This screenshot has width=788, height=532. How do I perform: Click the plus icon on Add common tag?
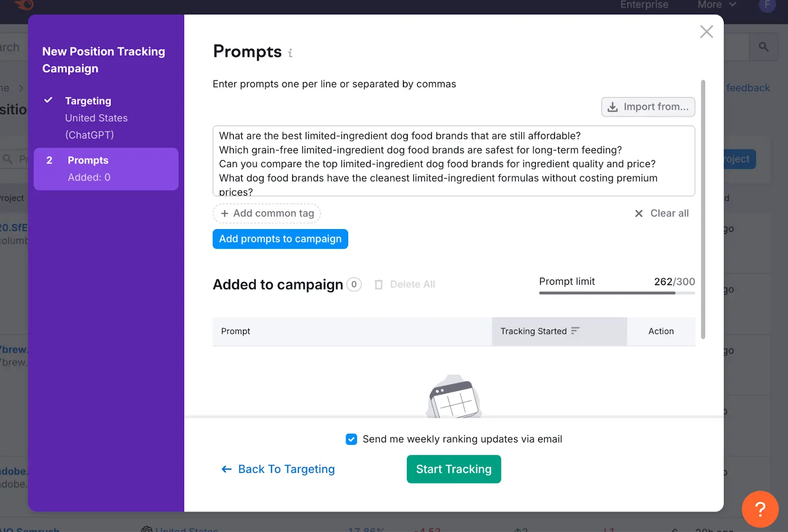[x=225, y=213]
